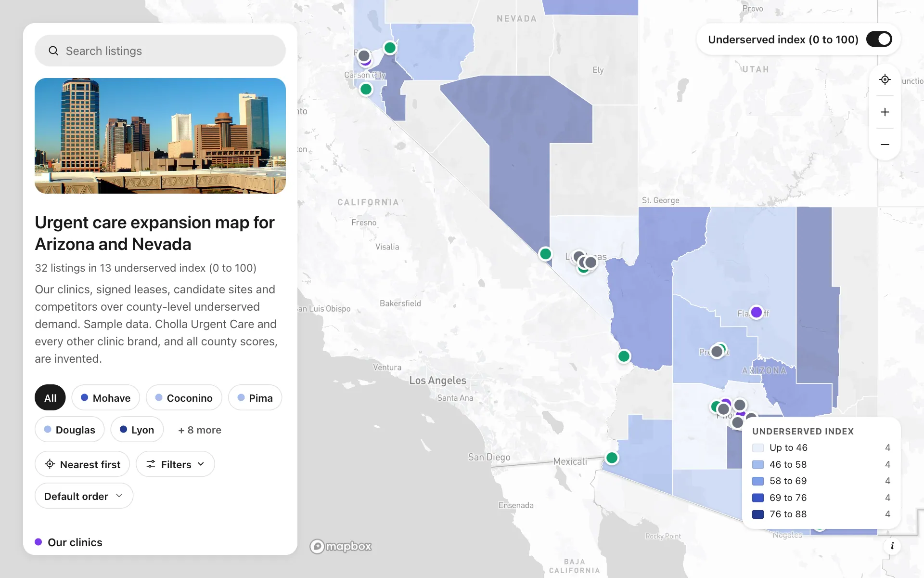Viewport: 924px width, 578px height.
Task: Filter by Pima county chip
Action: point(255,397)
